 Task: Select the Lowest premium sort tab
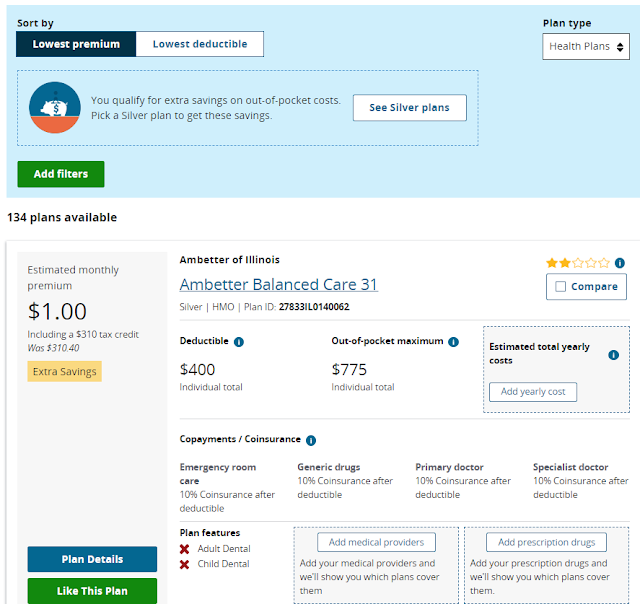(76, 44)
